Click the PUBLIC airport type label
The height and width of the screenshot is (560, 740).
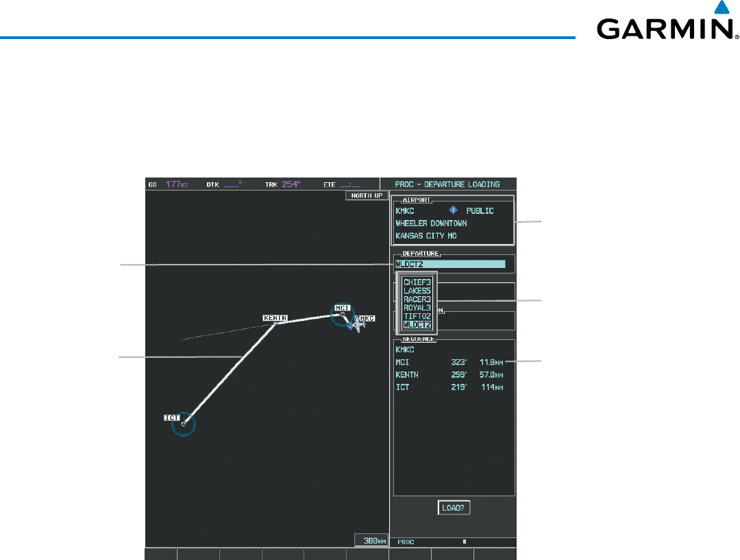coord(480,211)
